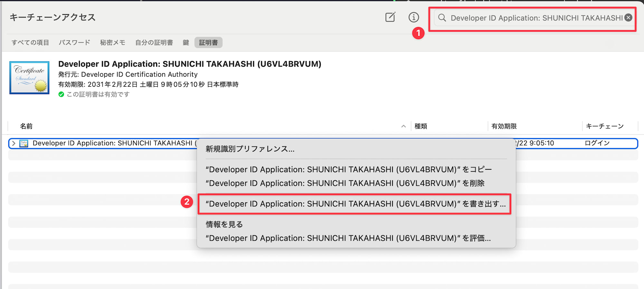The image size is (644, 289).
Task: Click the sort direction arrow in 名前 column
Action: pos(403,126)
